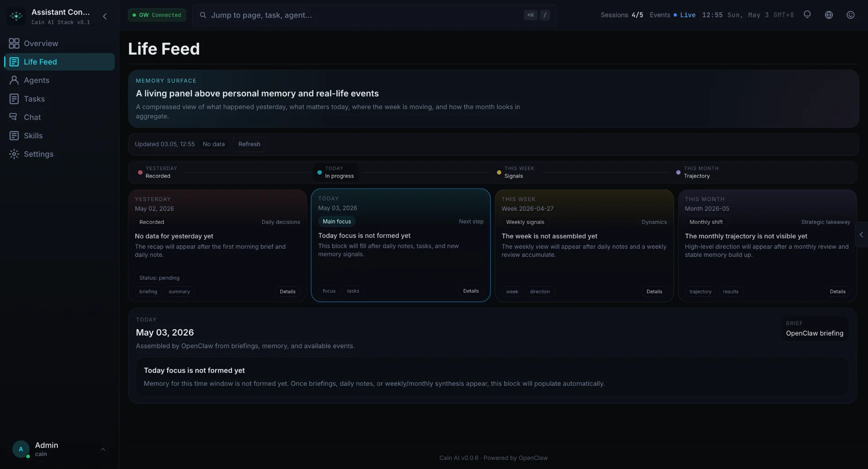Click the Skills document icon

14,136
